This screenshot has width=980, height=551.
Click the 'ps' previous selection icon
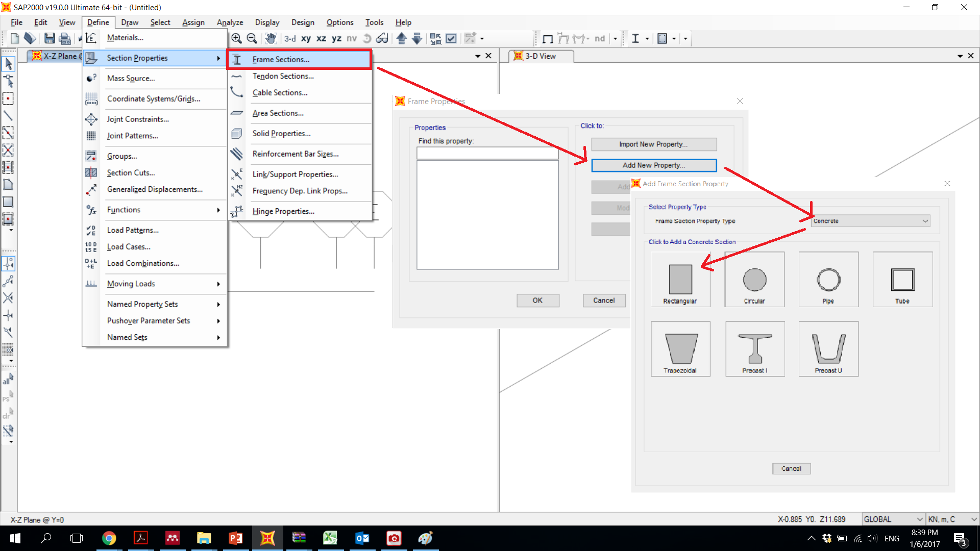[8, 396]
